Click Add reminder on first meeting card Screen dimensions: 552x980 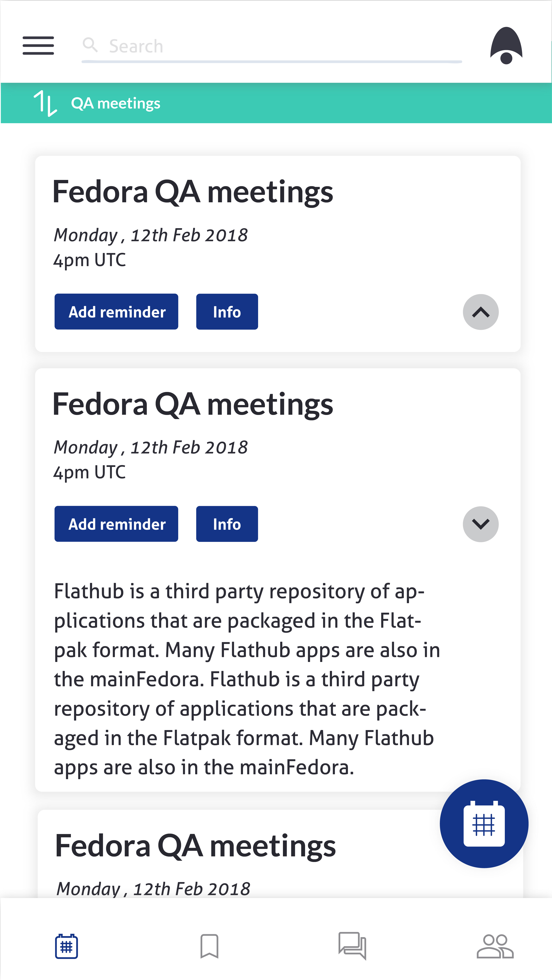point(116,312)
